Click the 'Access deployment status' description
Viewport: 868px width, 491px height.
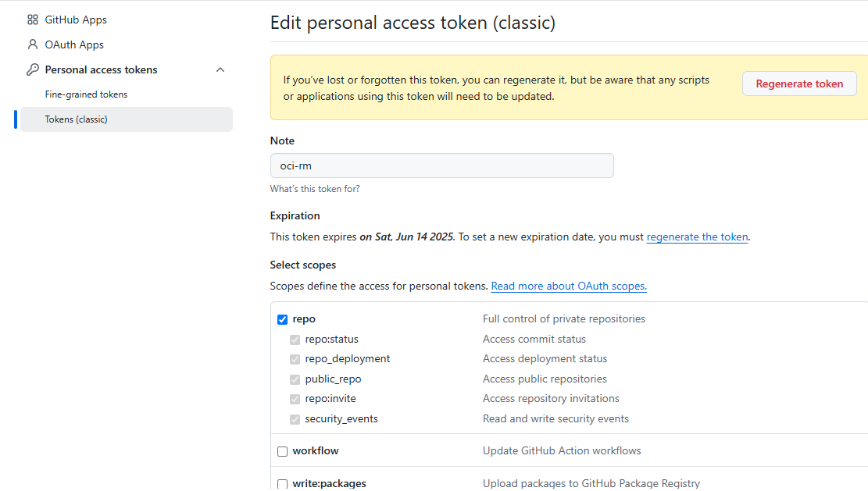coord(545,359)
